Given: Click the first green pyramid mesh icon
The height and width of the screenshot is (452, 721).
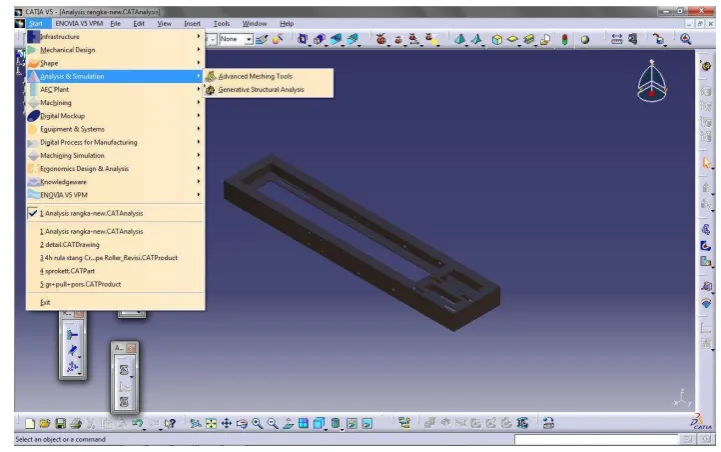Looking at the screenshot, I should coord(459,40).
